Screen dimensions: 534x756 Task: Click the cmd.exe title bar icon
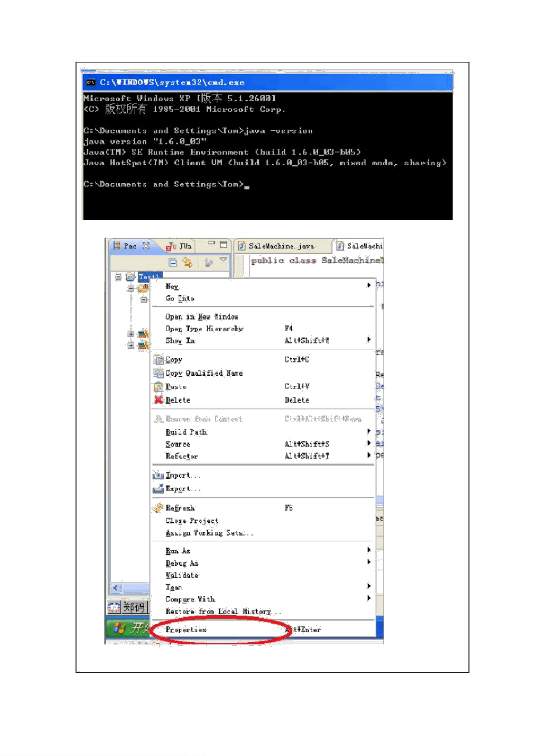coord(90,82)
